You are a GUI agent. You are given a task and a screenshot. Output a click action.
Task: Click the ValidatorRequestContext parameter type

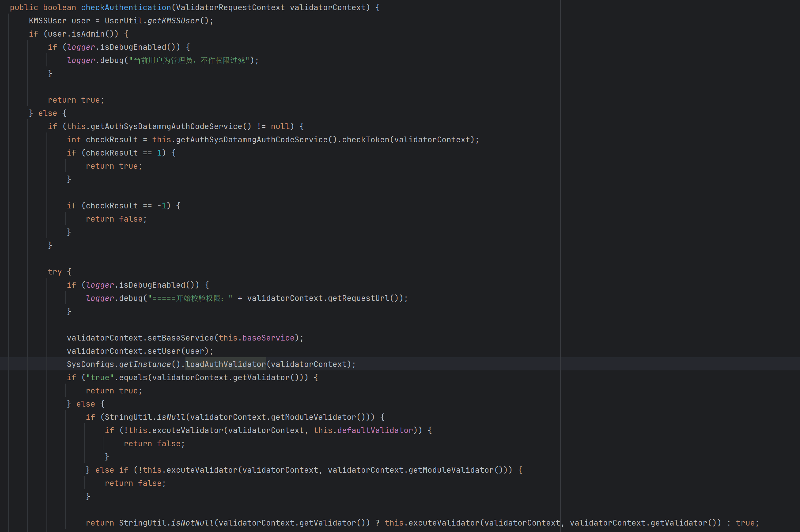pos(230,7)
